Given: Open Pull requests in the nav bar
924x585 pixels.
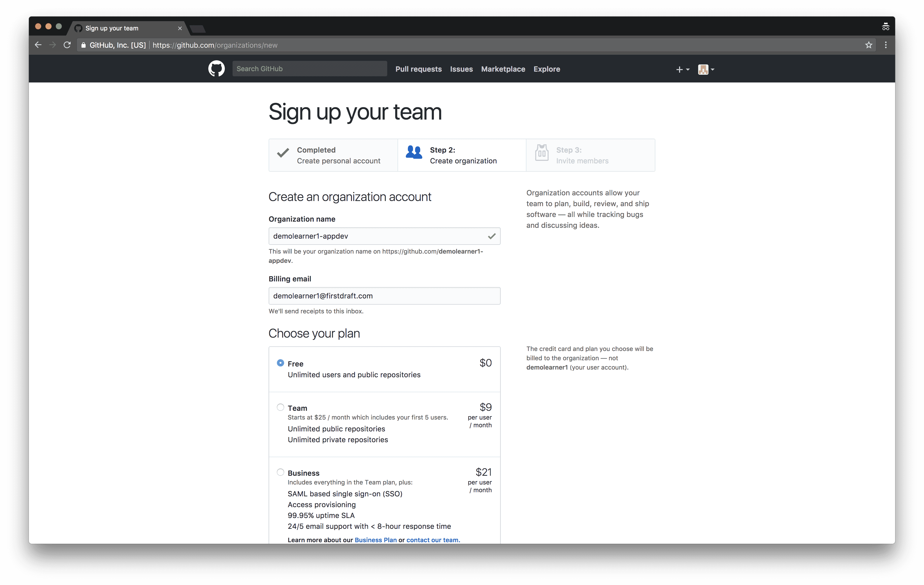Looking at the screenshot, I should [x=419, y=69].
